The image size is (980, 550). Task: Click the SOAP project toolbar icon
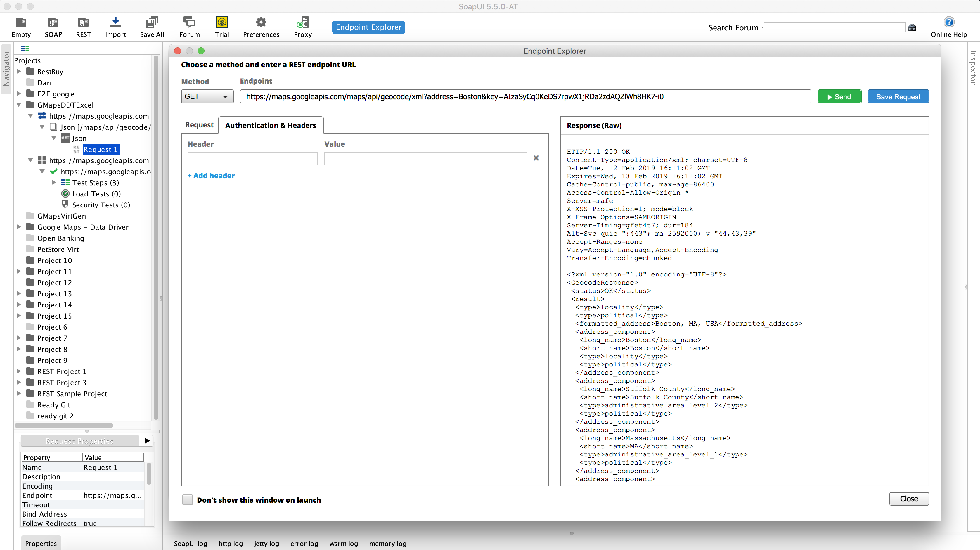point(53,23)
